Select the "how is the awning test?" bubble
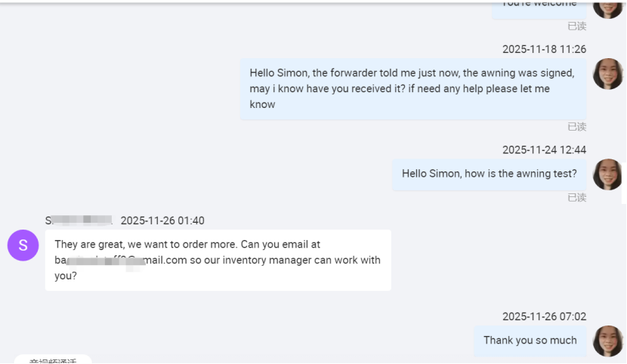Viewport: 627px width, 364px height. tap(489, 174)
